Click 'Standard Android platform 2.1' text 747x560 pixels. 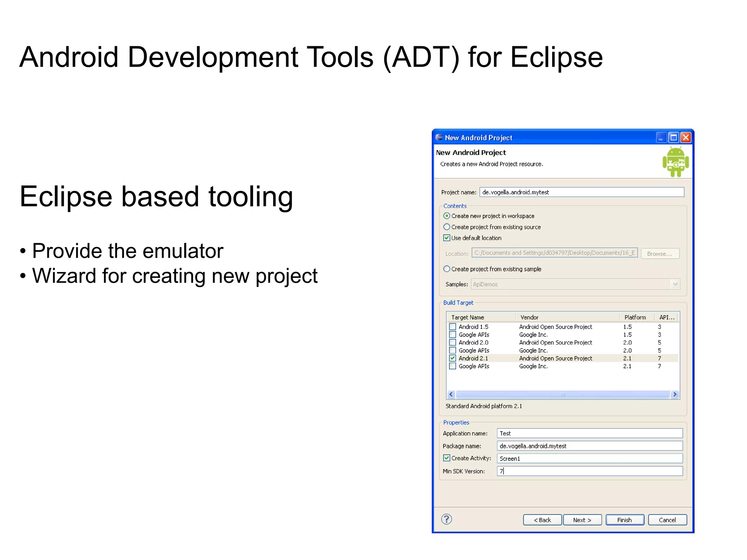pos(484,406)
